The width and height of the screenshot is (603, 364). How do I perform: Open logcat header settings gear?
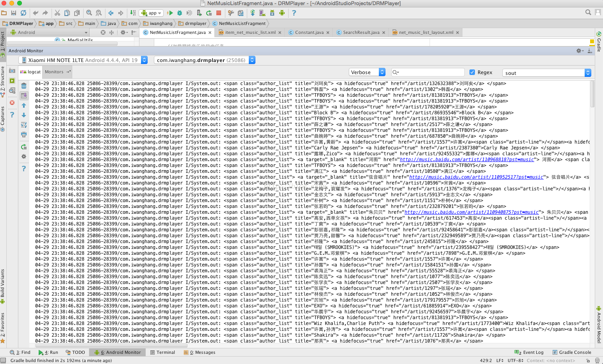point(24,156)
